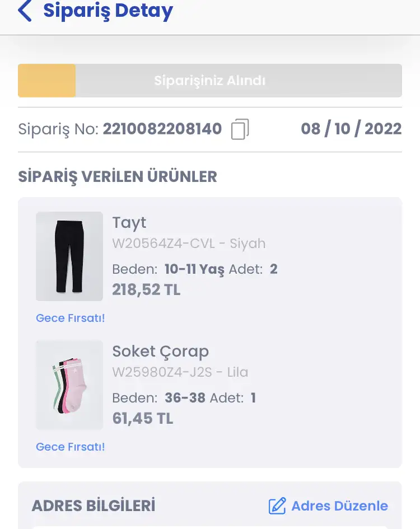This screenshot has width=420, height=529.
Task: Click the order date 08 / 10 / 2022
Action: click(x=351, y=129)
